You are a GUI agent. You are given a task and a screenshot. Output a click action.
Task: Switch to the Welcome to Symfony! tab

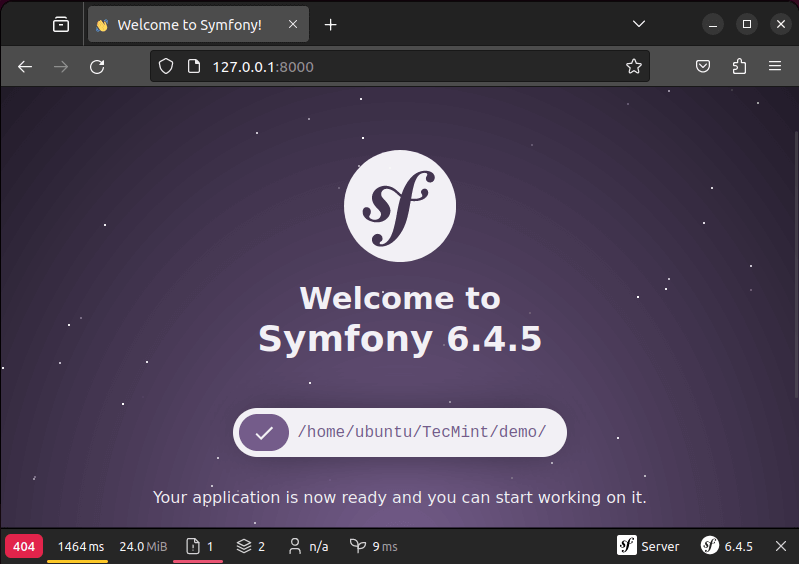[x=198, y=24]
